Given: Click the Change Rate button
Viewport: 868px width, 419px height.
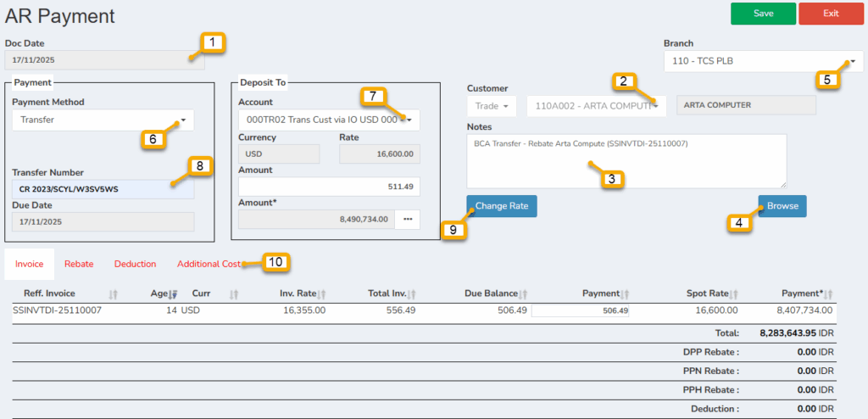Looking at the screenshot, I should tap(501, 206).
